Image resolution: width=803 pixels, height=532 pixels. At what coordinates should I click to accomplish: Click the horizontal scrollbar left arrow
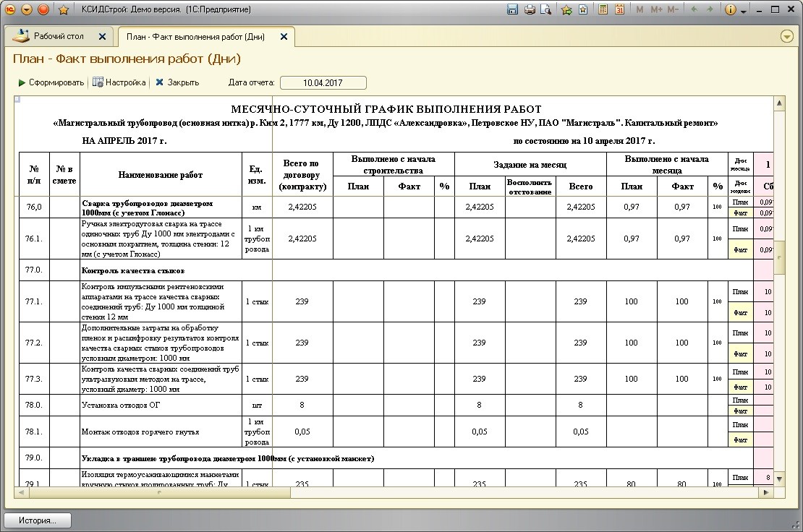pos(21,493)
